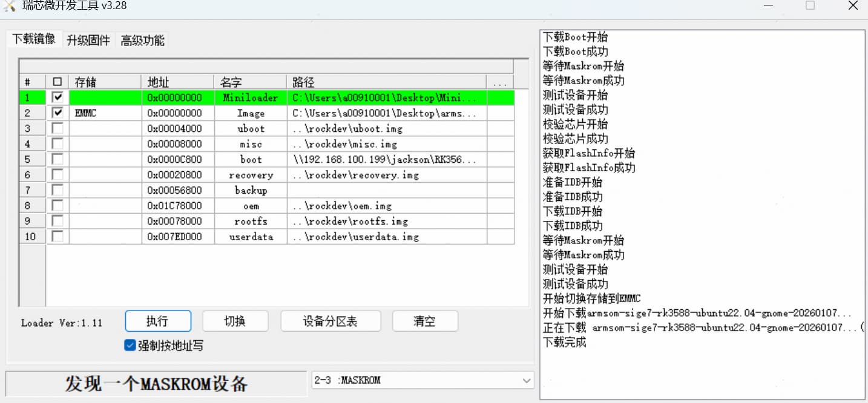Toggle the header select-all checkbox
Viewport: 868px width, 403px height.
tap(58, 82)
